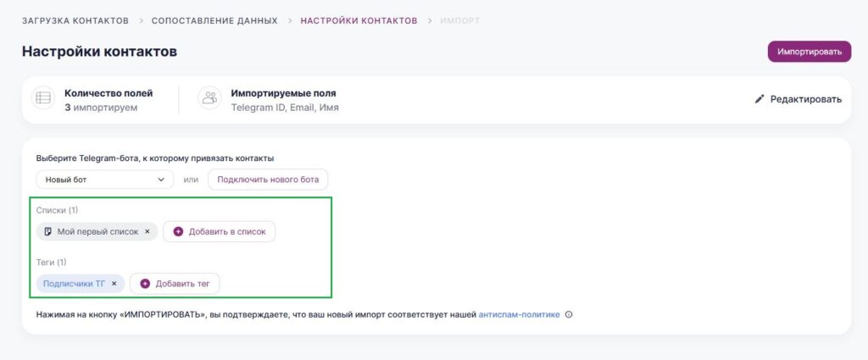Select the Импорт breadcrumb step

click(460, 21)
